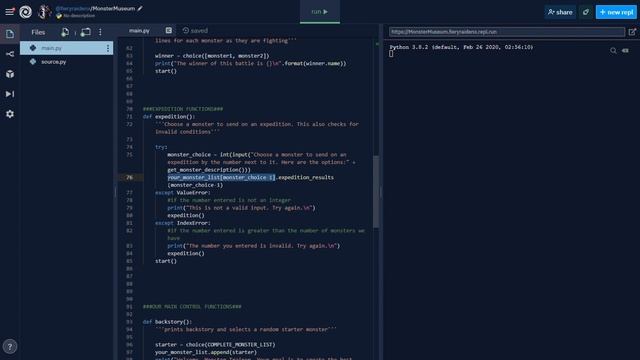The width and height of the screenshot is (640, 360).
Task: Search the console output
Action: (613, 51)
